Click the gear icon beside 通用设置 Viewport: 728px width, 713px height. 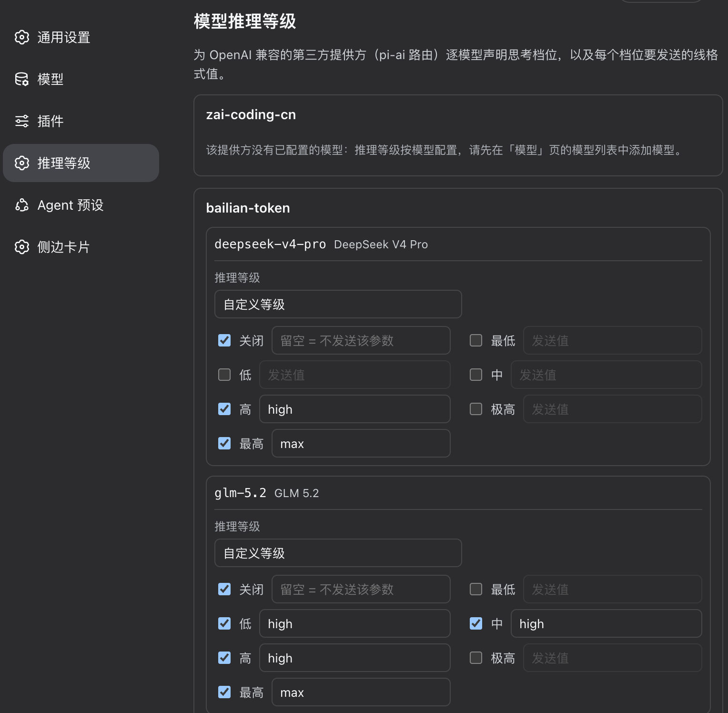coord(22,37)
